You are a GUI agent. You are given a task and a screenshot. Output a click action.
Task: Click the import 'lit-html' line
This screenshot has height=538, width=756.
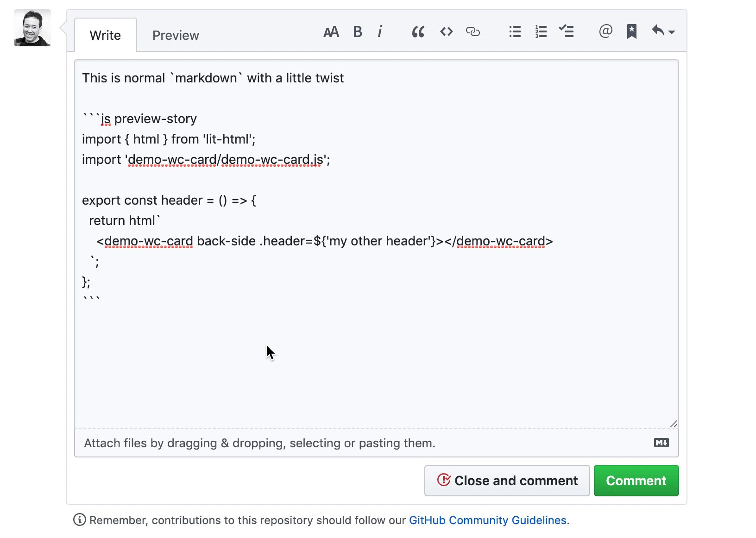[x=169, y=139]
